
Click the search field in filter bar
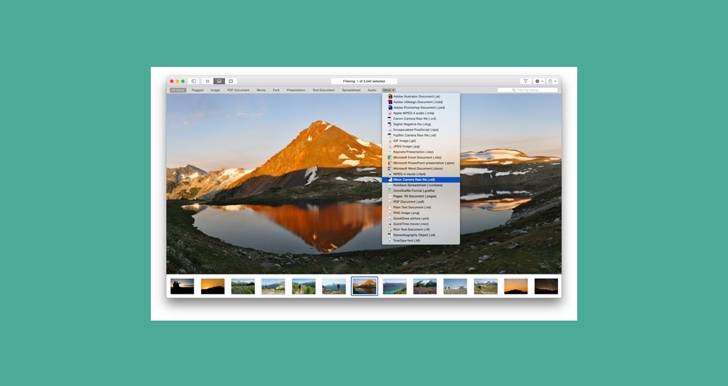pos(527,90)
